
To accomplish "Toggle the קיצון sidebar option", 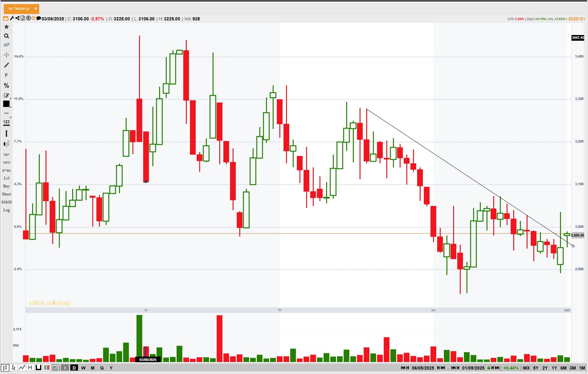I will tap(6, 163).
